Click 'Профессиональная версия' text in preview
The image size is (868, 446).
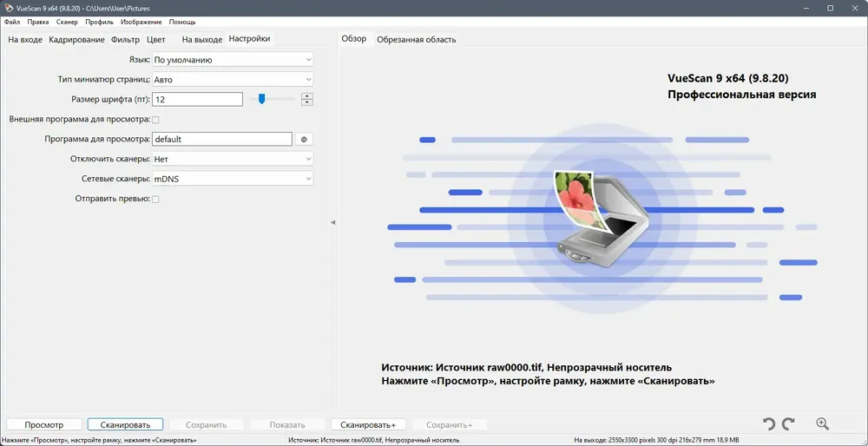(x=742, y=95)
